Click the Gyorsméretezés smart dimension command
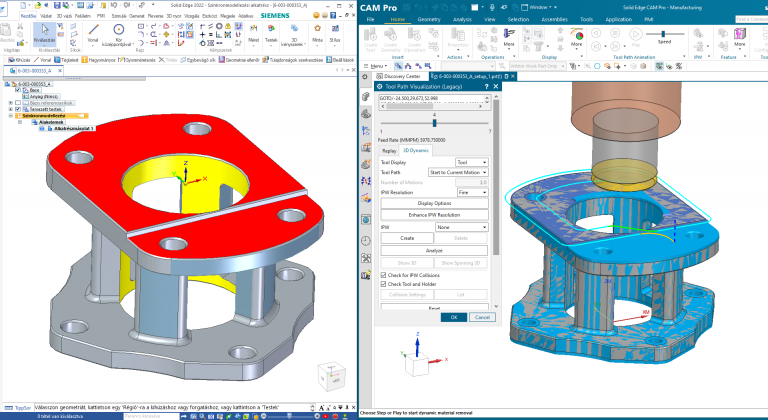This screenshot has height=420, width=768. coord(138,60)
